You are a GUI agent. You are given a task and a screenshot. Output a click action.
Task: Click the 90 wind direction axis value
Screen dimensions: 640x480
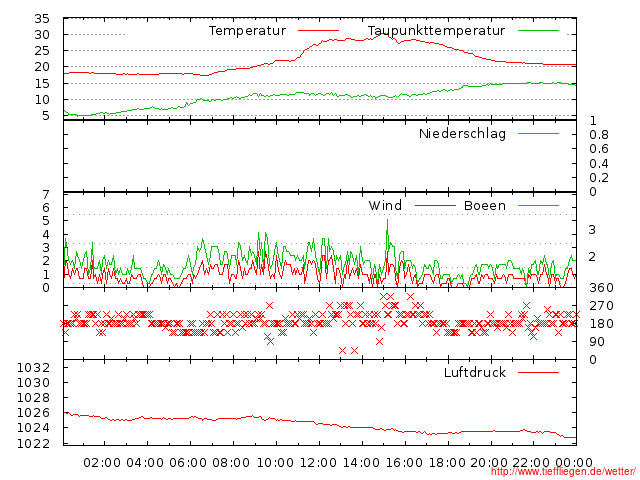[x=597, y=342]
